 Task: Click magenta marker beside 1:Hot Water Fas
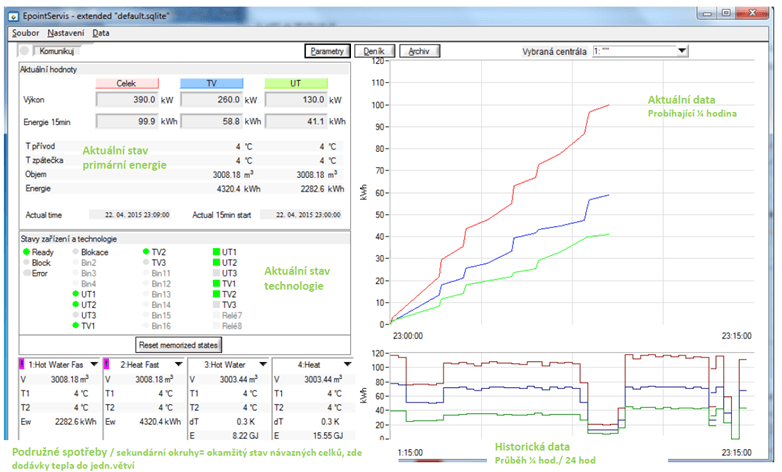21,365
